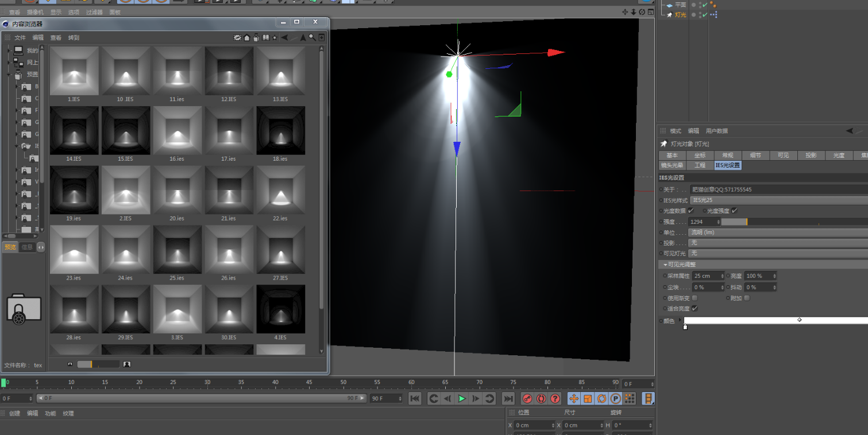Toggle the autokeying button
The image size is (868, 435).
click(541, 398)
